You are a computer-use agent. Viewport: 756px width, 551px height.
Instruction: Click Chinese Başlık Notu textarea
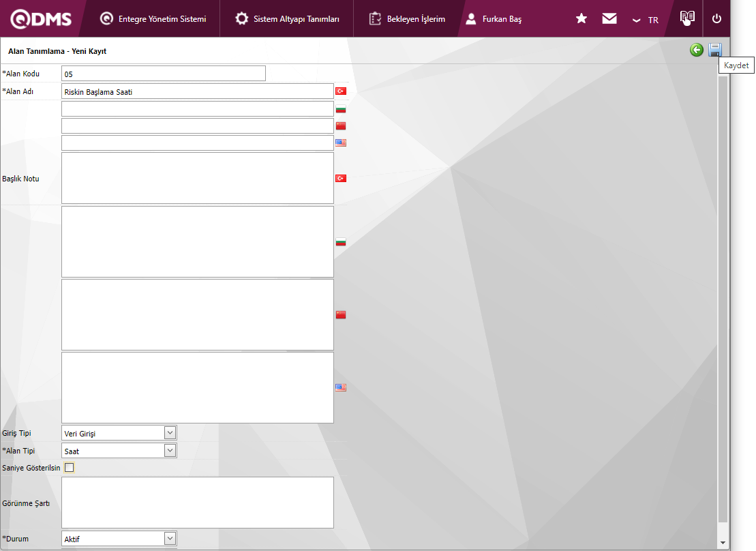[x=198, y=314]
